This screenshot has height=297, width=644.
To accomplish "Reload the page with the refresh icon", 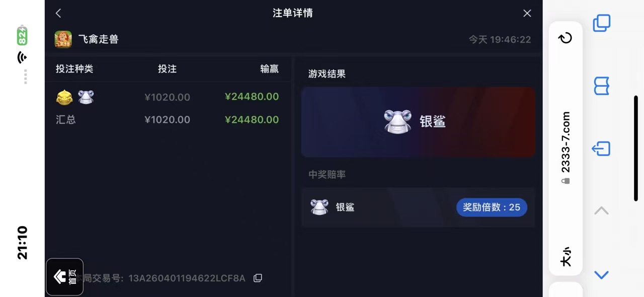I will click(x=566, y=38).
